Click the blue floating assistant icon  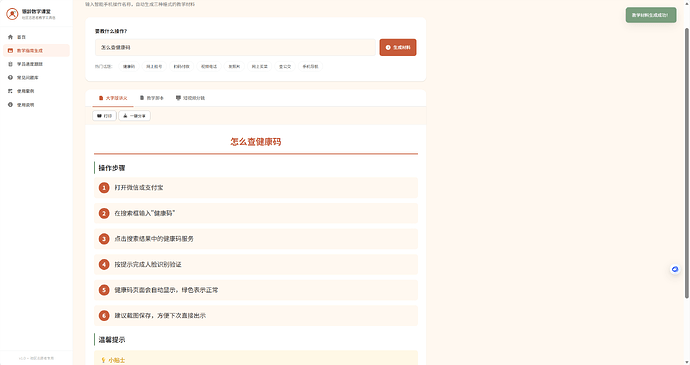click(x=675, y=269)
